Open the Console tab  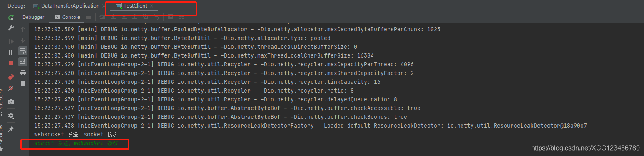point(67,17)
